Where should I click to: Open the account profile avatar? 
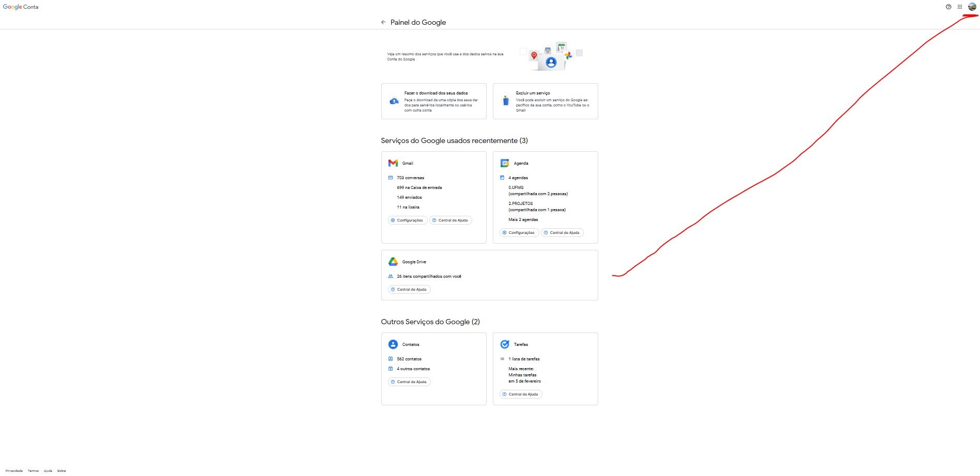tap(972, 7)
